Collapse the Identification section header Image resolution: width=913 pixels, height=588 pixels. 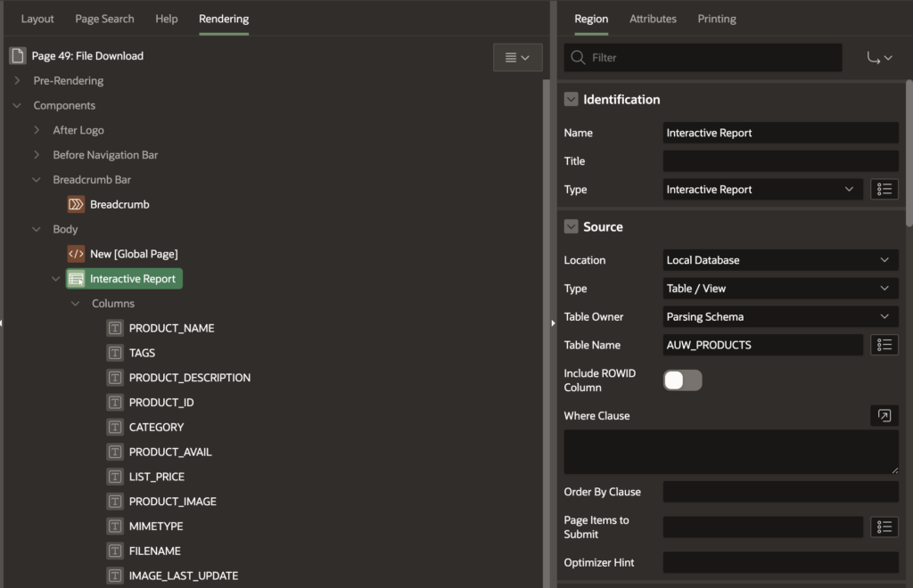point(571,99)
